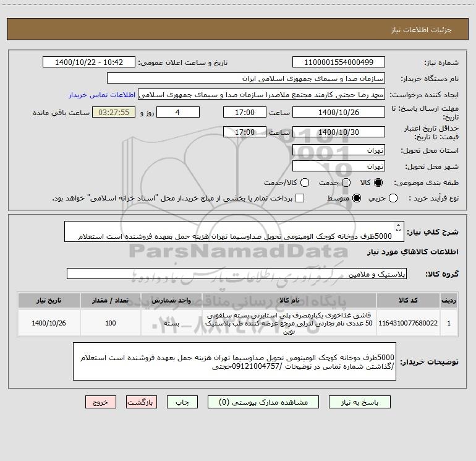Select the کالا/خدمت radio option
This screenshot has width=476, height=461.
305,183
